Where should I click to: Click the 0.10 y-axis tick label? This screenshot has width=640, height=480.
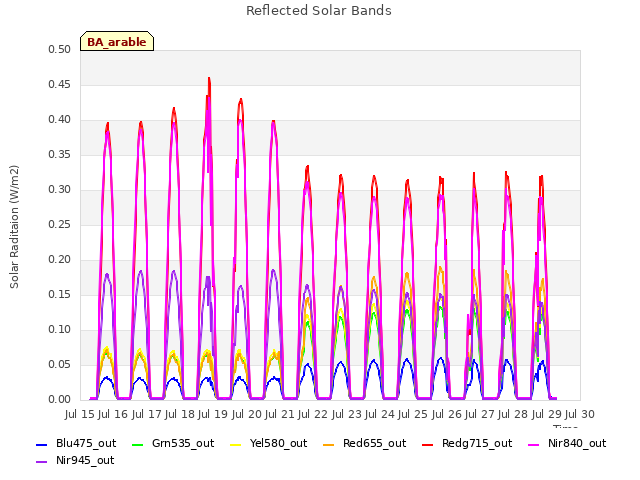pos(60,330)
